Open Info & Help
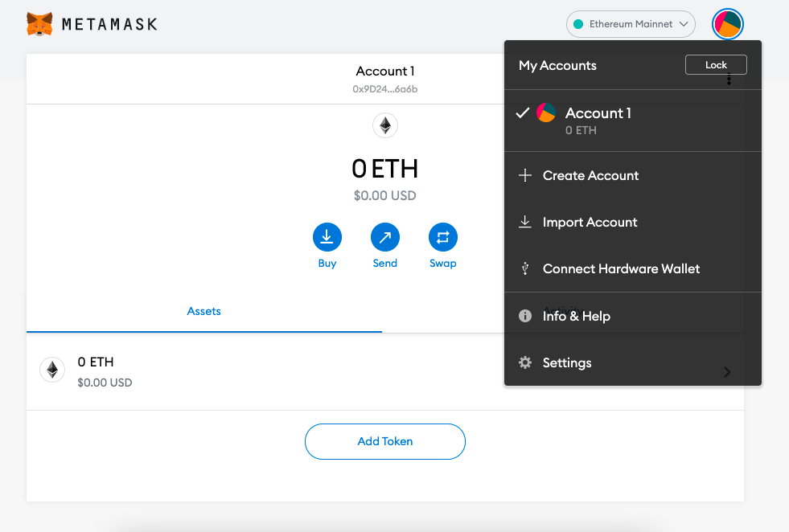This screenshot has width=789, height=532. coord(632,316)
